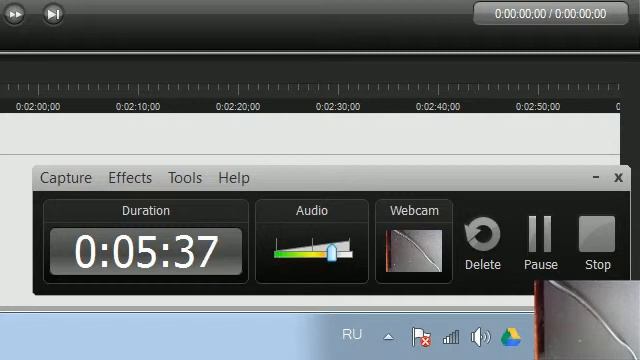This screenshot has width=640, height=360.
Task: Close the recorder window
Action: 618,178
